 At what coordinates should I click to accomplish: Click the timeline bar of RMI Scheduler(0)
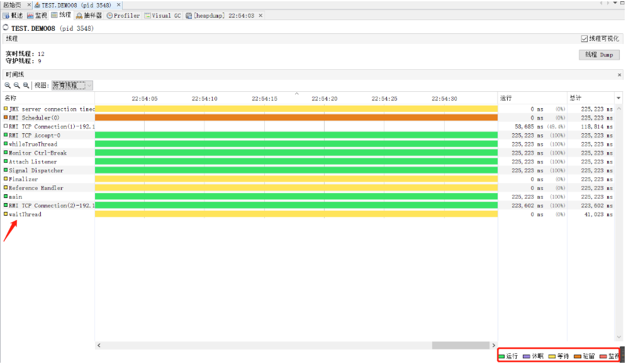pyautogui.click(x=296, y=118)
